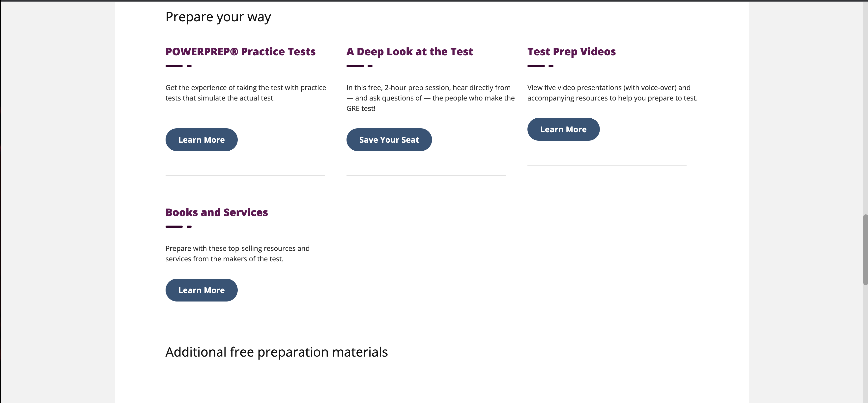The width and height of the screenshot is (868, 403).
Task: Open Learn More for Test Prep Videos
Action: coord(563,129)
